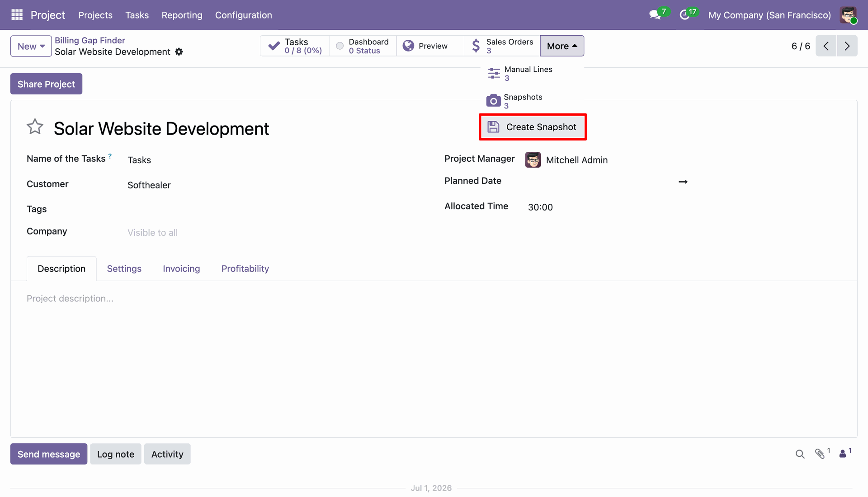Click Create Snapshot
The image size is (868, 497).
tap(533, 127)
